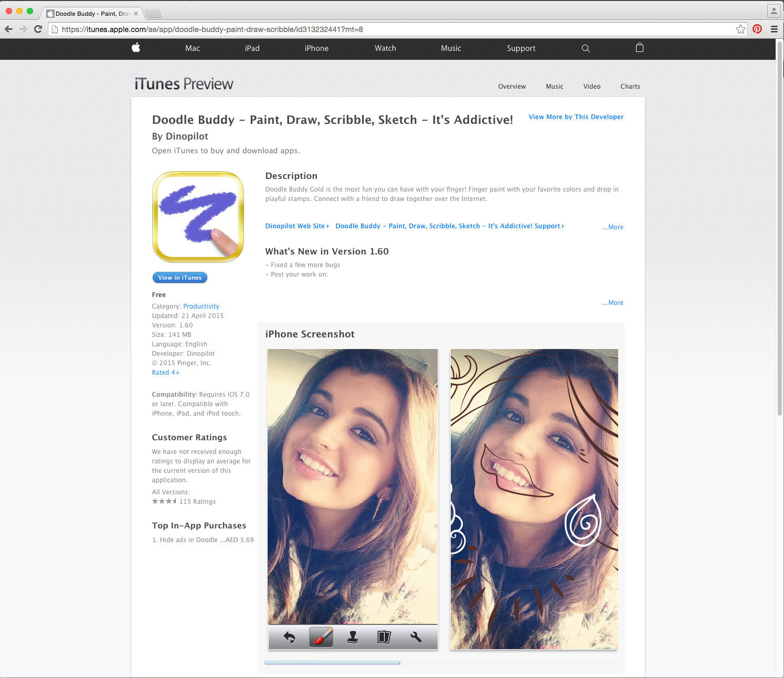Click the 'Customer Ratings' heading

click(189, 438)
